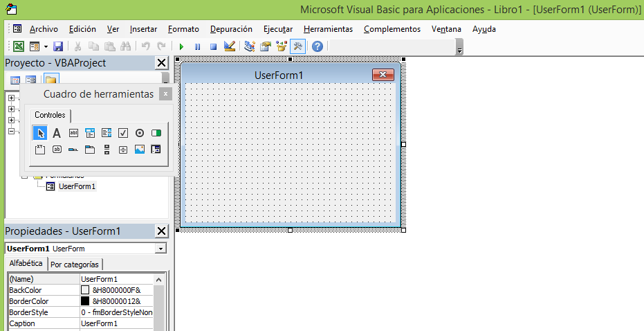Select the SpinButton control in toolbox
The width and height of the screenshot is (644, 331).
click(x=123, y=150)
